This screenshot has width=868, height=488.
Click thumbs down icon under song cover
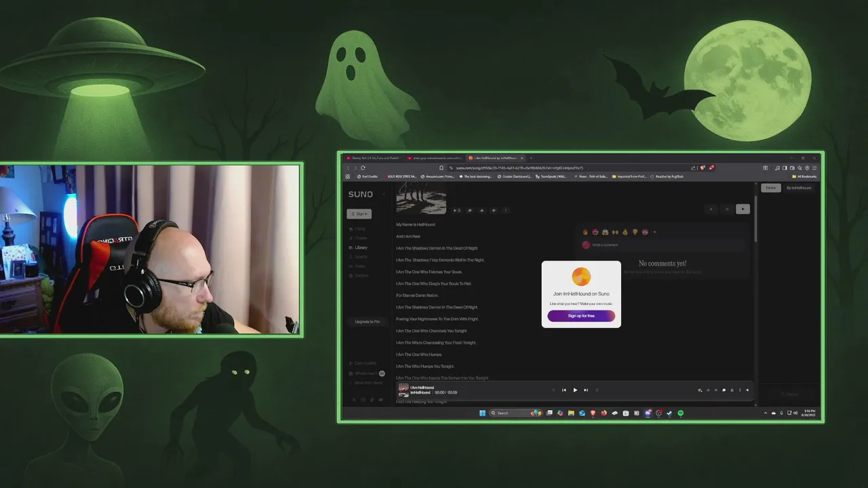click(x=493, y=210)
